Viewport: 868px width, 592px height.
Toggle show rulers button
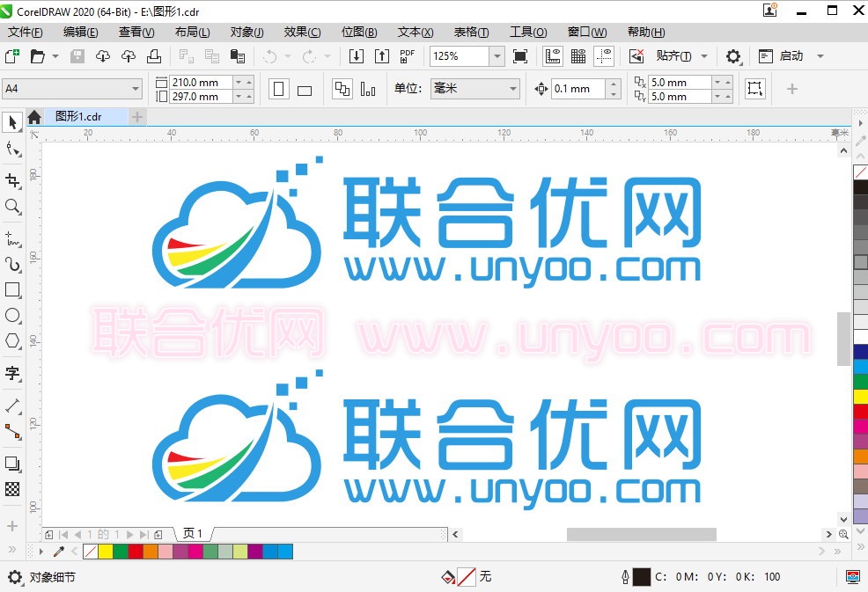click(x=553, y=56)
